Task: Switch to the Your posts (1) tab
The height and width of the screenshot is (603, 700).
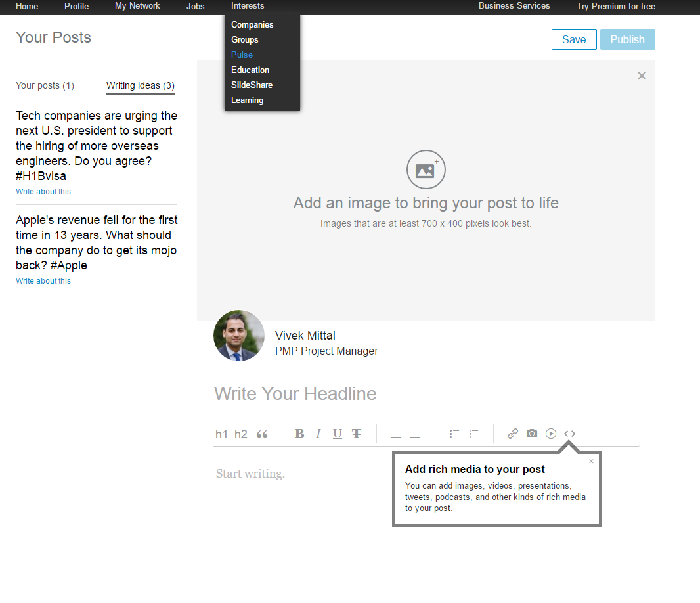Action: (45, 85)
